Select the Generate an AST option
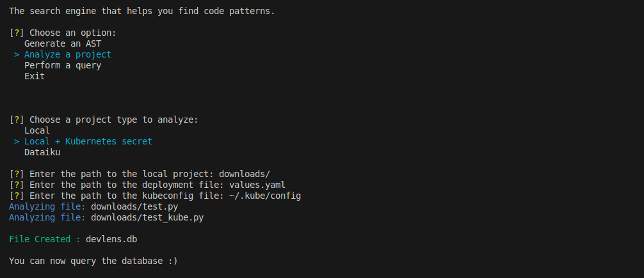Viewport: 644px width, 278px height. (63, 43)
